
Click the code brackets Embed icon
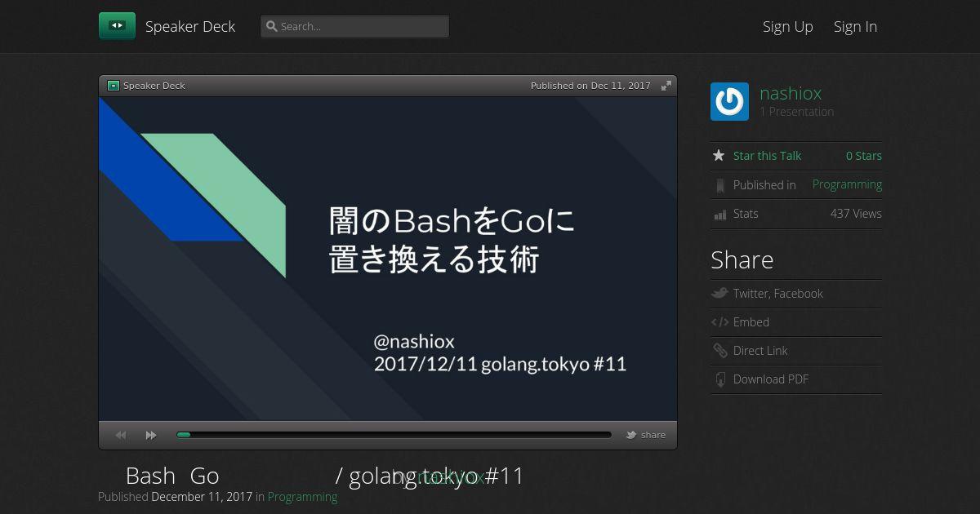click(x=719, y=322)
